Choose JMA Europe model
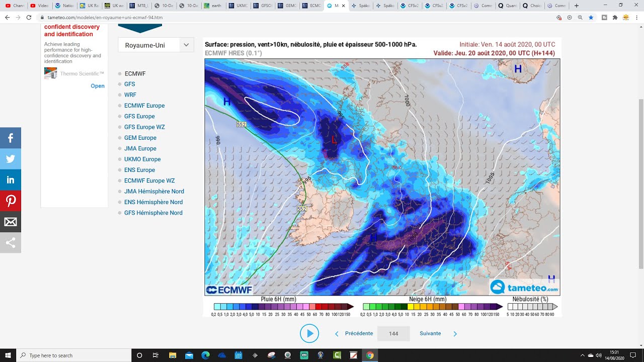Image resolution: width=644 pixels, height=362 pixels. [140, 149]
